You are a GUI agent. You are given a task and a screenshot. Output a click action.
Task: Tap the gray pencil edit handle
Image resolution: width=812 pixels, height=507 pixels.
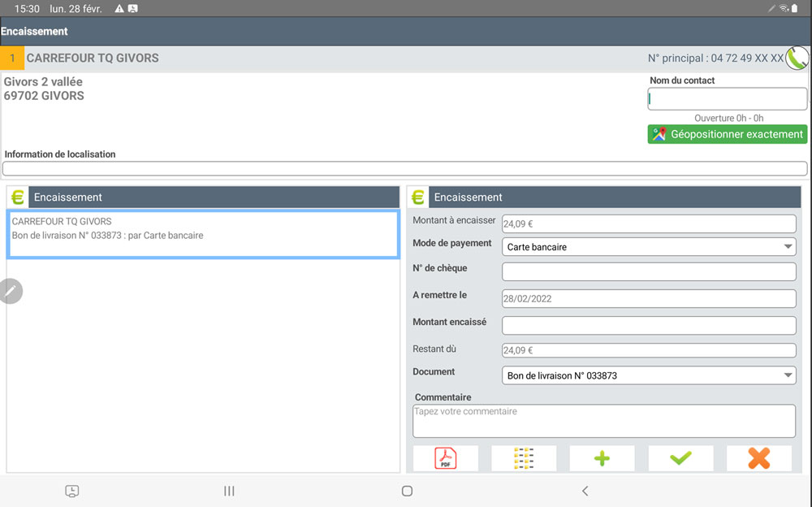(11, 291)
